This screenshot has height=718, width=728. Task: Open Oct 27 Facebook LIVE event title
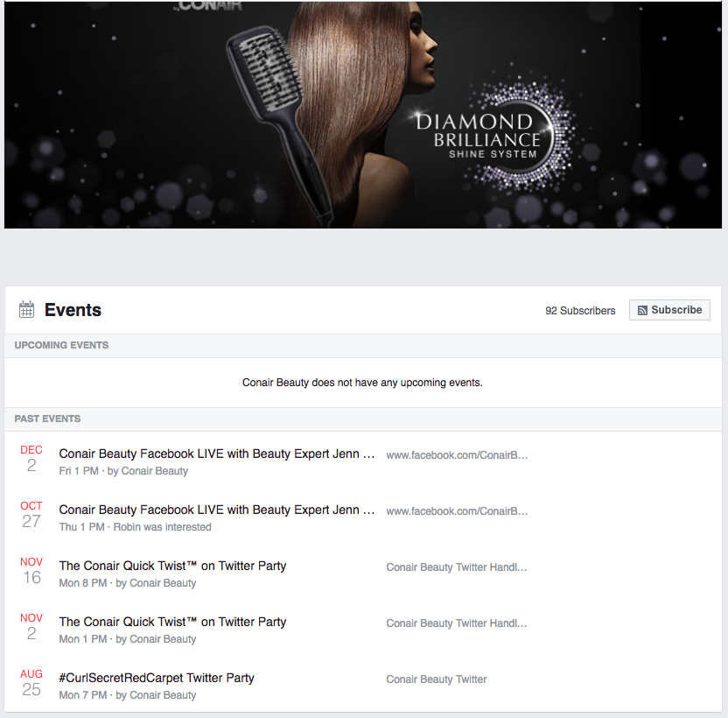click(x=216, y=510)
